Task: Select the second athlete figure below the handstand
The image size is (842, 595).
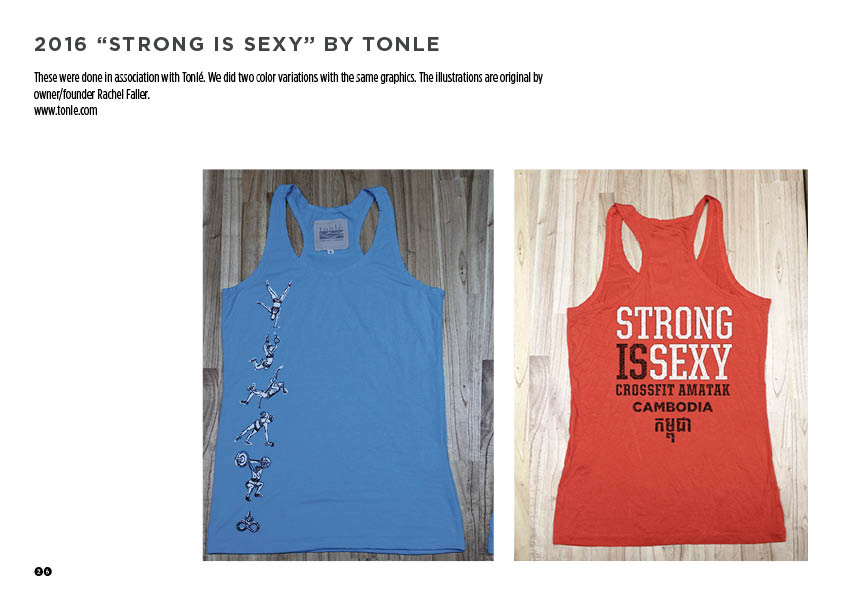Action: 265,352
